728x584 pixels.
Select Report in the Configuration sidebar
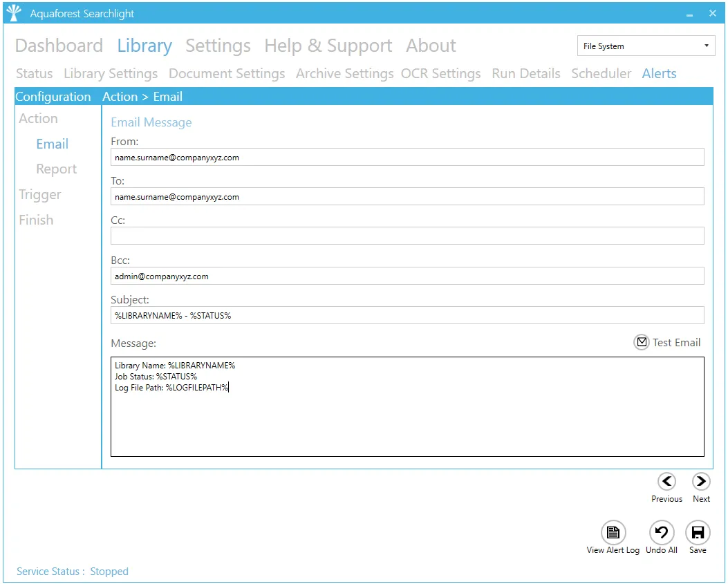[56, 169]
